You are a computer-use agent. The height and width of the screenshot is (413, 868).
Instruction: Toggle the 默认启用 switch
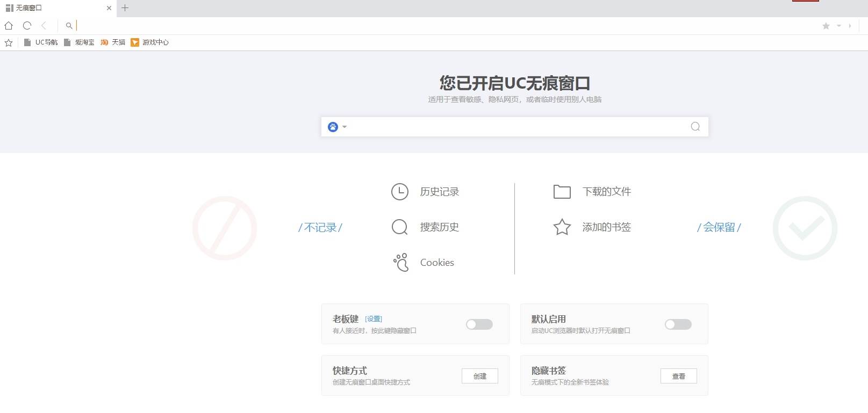coord(678,324)
